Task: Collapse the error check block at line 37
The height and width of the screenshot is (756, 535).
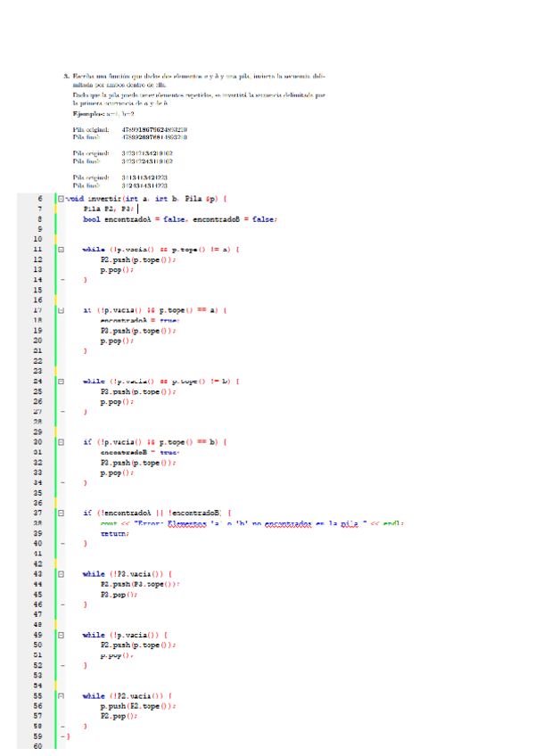Action: tap(60, 514)
